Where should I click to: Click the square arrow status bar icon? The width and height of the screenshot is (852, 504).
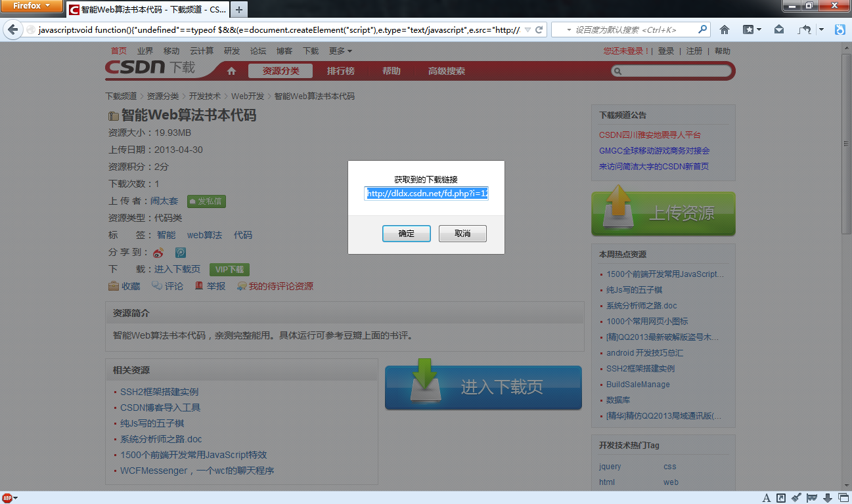pyautogui.click(x=781, y=497)
